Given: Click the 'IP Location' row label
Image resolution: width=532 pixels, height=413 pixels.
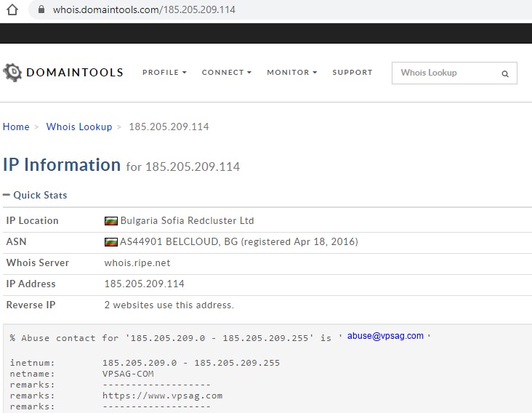Looking at the screenshot, I should point(32,220).
